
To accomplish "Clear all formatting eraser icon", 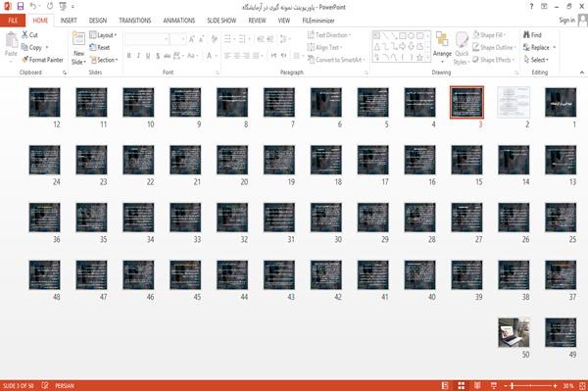I will (x=214, y=38).
